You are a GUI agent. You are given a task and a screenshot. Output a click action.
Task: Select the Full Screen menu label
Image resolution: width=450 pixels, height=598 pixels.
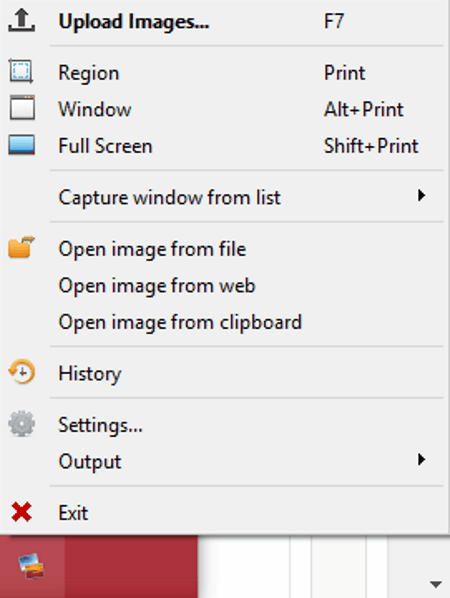(x=105, y=146)
